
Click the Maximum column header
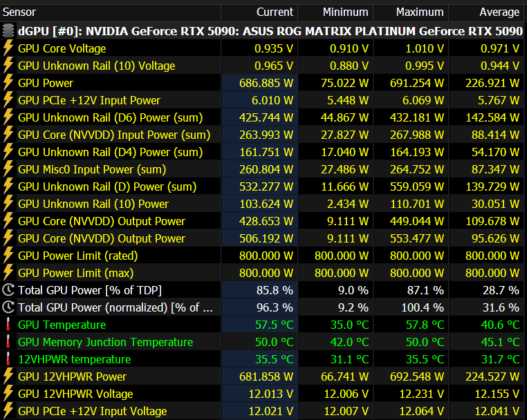[x=410, y=12]
